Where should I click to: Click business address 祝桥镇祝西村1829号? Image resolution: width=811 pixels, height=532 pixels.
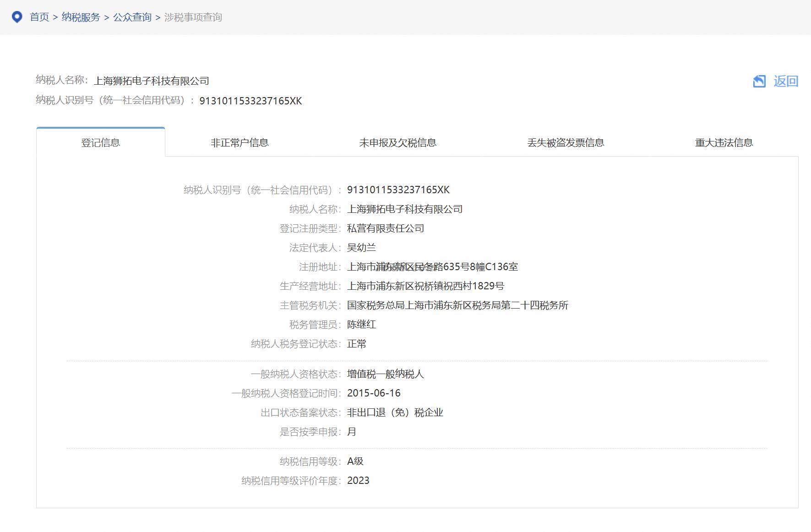[x=426, y=286]
